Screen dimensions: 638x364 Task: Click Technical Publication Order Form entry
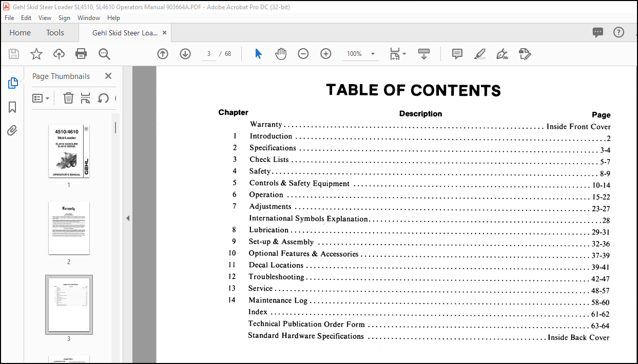pyautogui.click(x=306, y=324)
